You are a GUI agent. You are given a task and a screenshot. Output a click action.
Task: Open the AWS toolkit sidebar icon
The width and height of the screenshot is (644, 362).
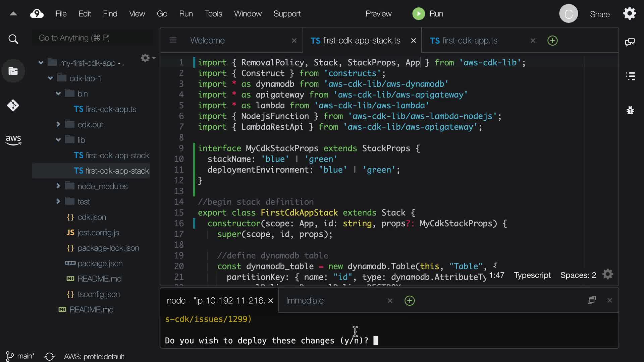click(13, 140)
